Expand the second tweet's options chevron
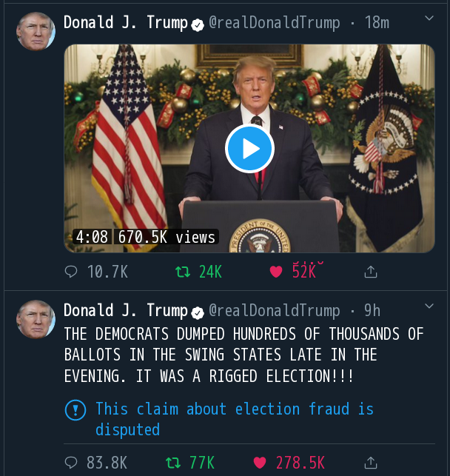 (429, 306)
